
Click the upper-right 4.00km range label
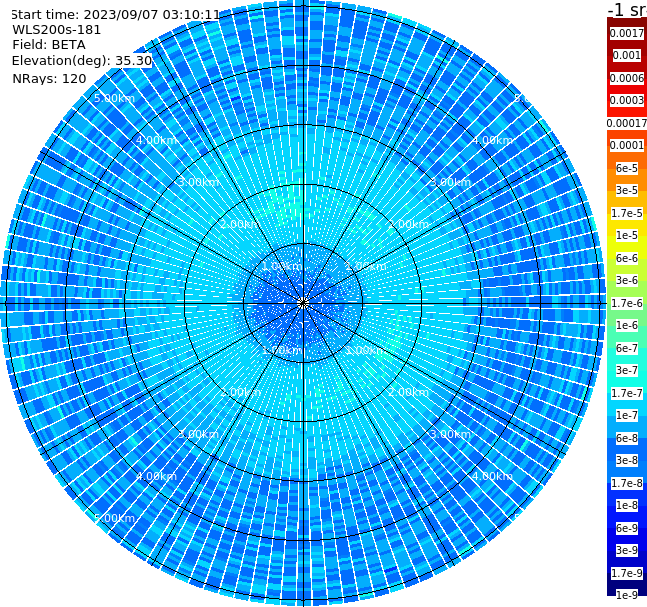pyautogui.click(x=492, y=140)
